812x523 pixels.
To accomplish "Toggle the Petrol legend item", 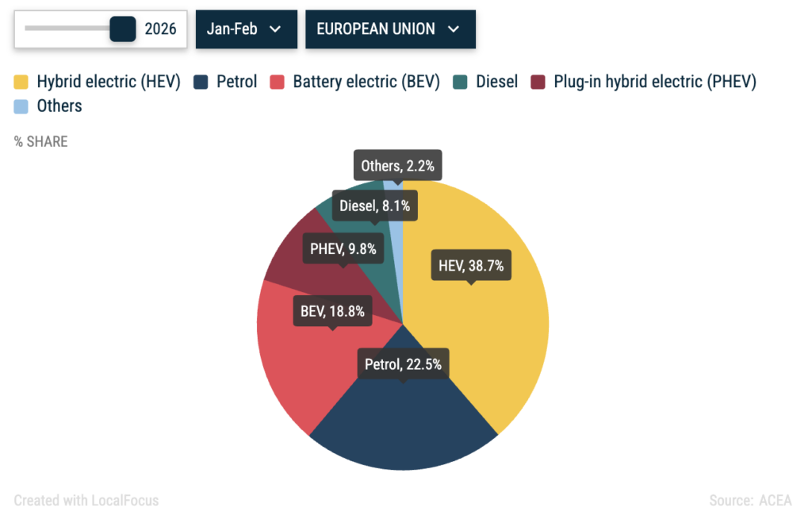I will pos(225,82).
